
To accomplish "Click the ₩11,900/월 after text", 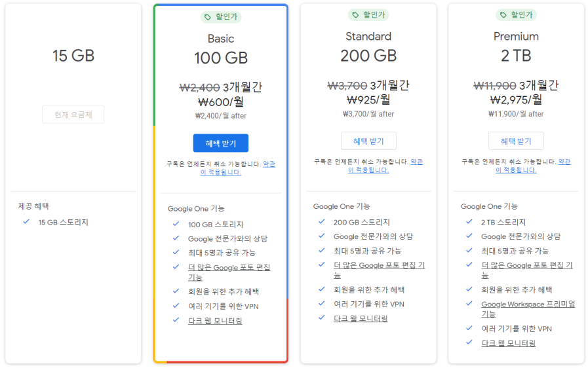I will coord(516,114).
